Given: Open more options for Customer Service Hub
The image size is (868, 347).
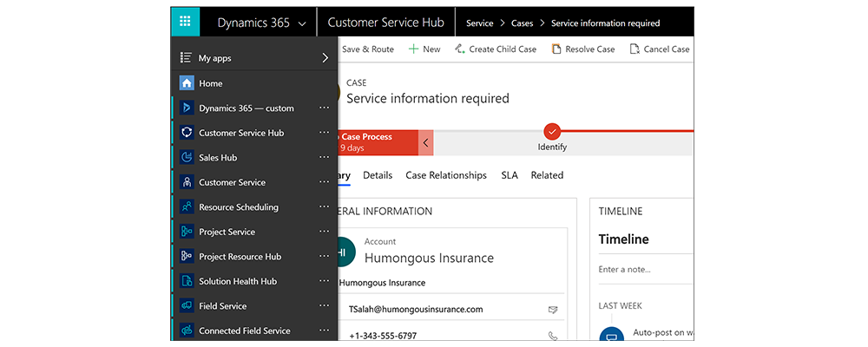Looking at the screenshot, I should (325, 133).
